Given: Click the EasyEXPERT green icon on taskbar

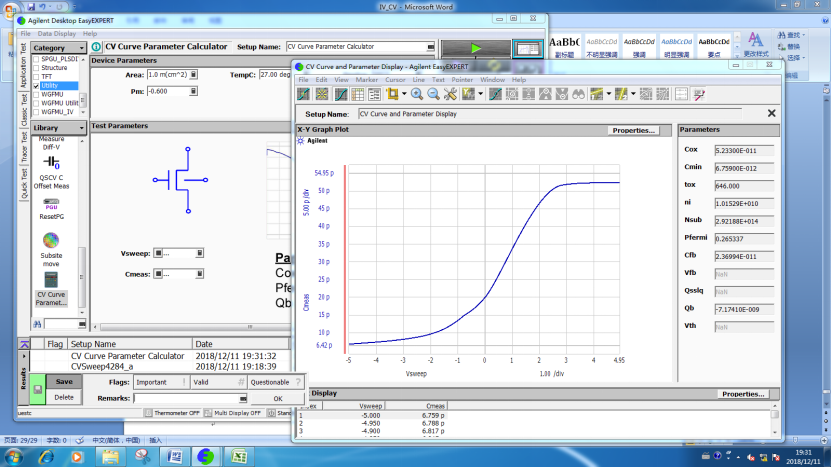Looking at the screenshot, I should (206, 456).
